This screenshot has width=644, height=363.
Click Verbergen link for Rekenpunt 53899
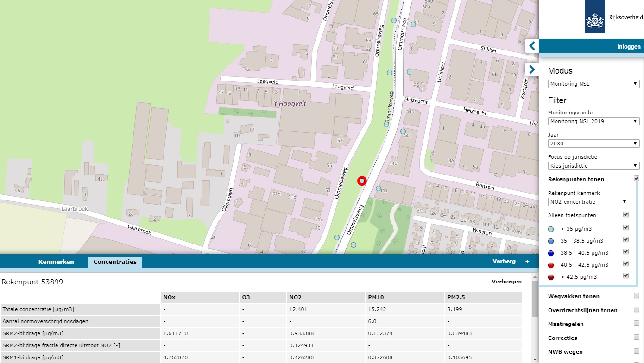[506, 282]
